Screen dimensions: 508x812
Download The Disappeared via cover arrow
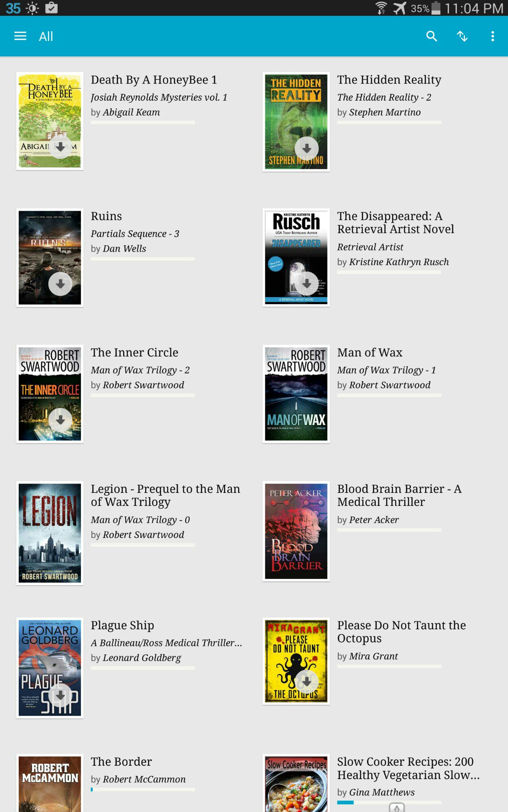(x=306, y=283)
